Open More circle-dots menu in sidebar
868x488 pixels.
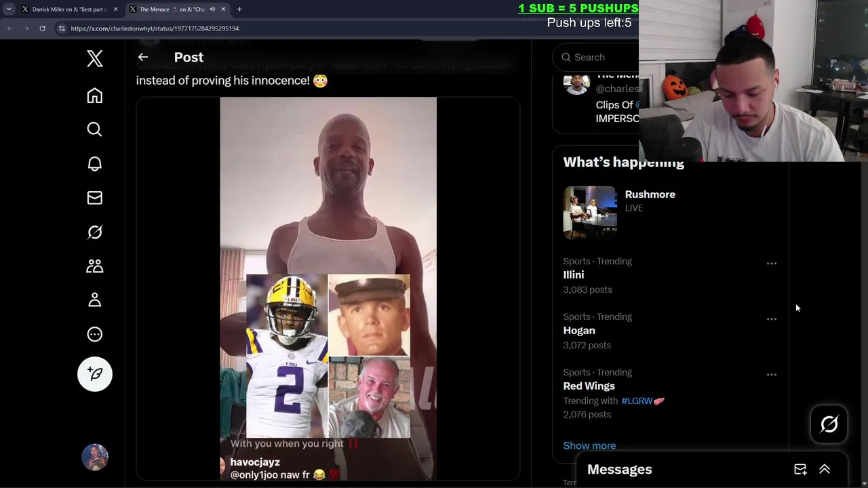(x=95, y=334)
